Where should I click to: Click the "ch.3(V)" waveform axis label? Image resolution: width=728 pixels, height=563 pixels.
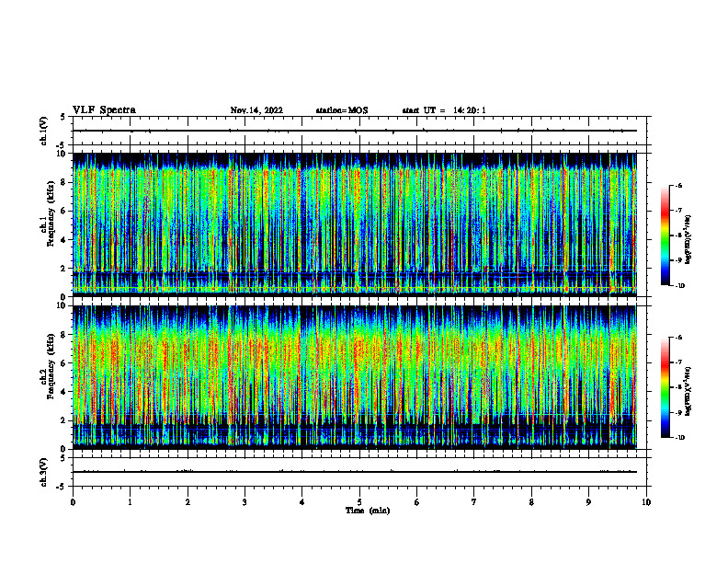[43, 472]
